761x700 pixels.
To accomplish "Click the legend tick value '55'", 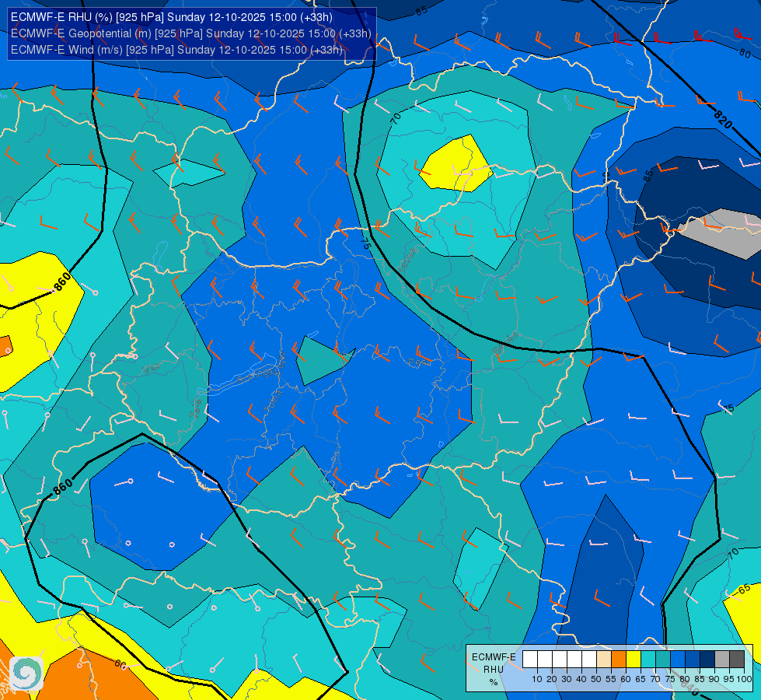I will 610,679.
